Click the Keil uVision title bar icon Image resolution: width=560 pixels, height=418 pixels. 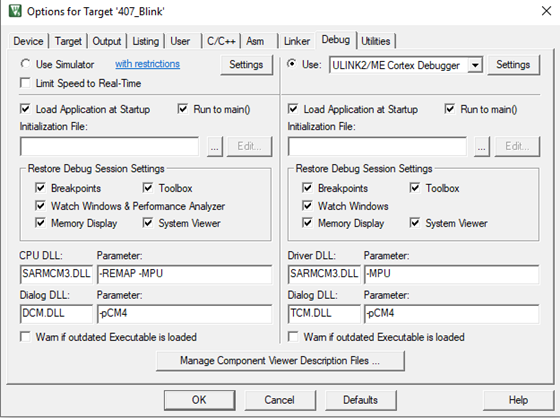(15, 11)
